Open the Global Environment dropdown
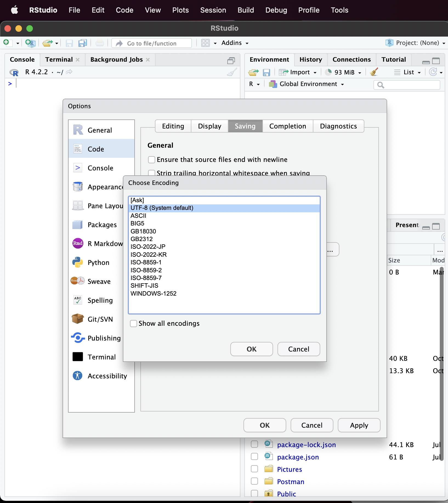This screenshot has height=503, width=448. [x=307, y=84]
